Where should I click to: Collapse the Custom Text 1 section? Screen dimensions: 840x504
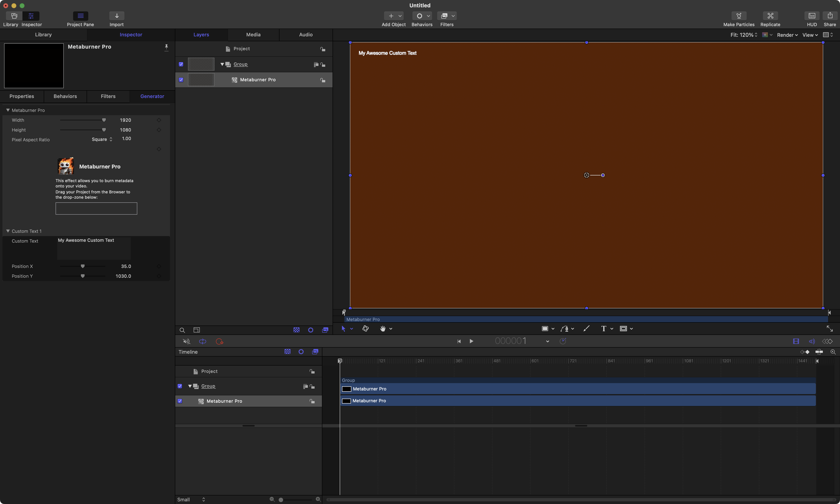point(8,231)
